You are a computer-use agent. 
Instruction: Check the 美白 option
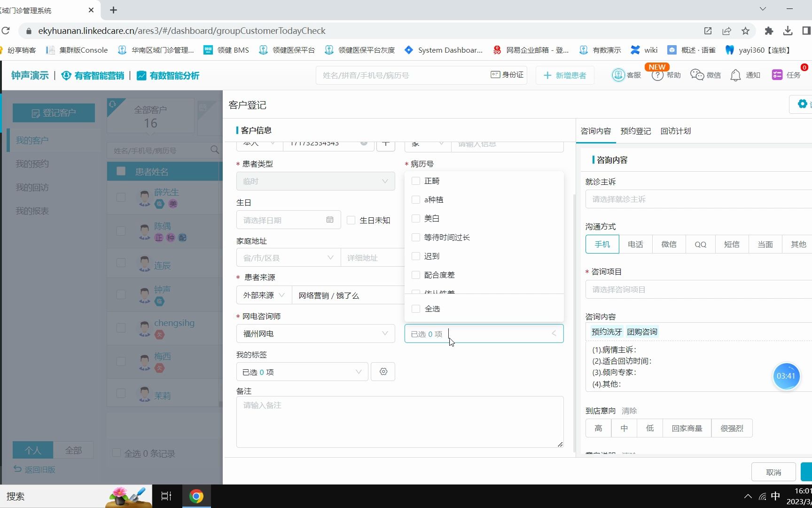(x=416, y=218)
